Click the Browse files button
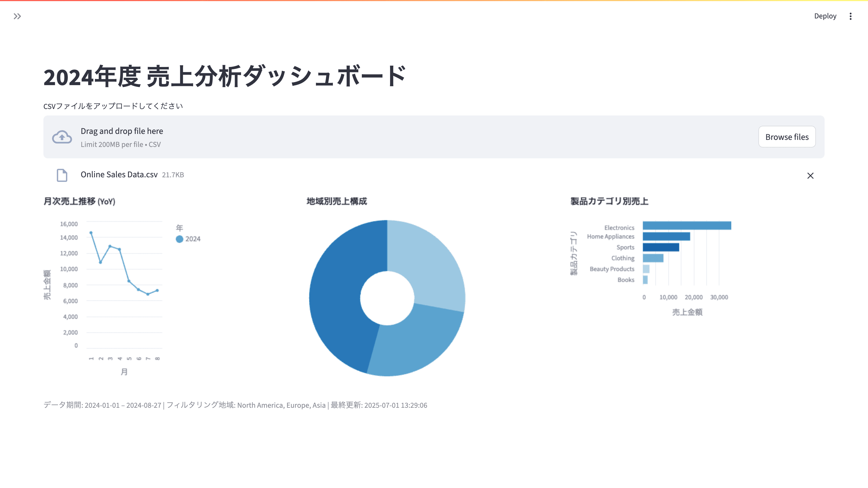The height and width of the screenshot is (488, 868). point(787,137)
